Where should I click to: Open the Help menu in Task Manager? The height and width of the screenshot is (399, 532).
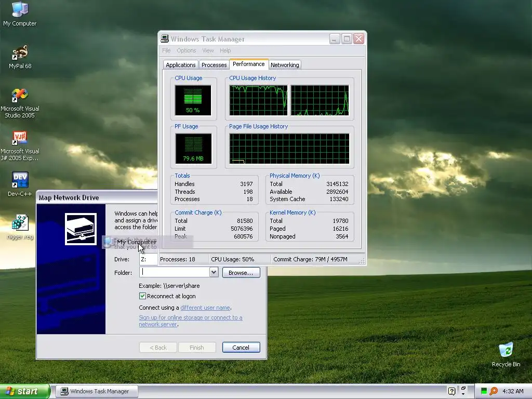[225, 50]
